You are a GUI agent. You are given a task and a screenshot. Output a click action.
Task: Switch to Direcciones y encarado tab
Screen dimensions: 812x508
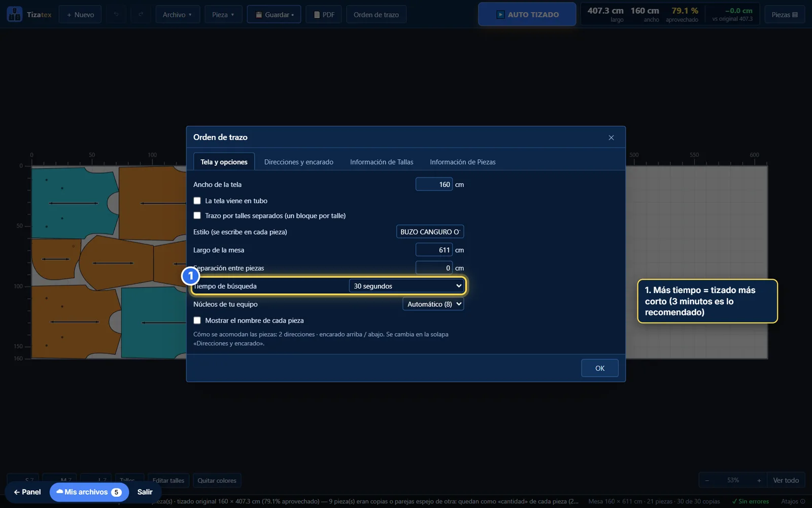298,162
